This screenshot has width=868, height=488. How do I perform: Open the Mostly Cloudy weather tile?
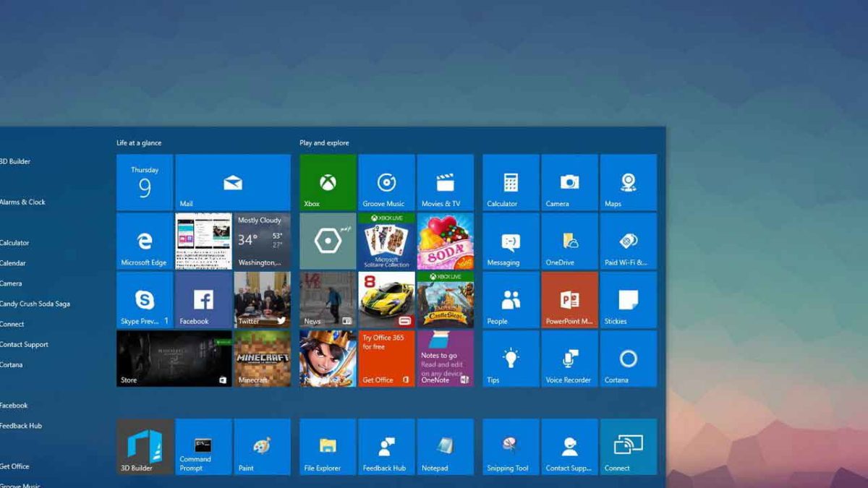point(263,241)
